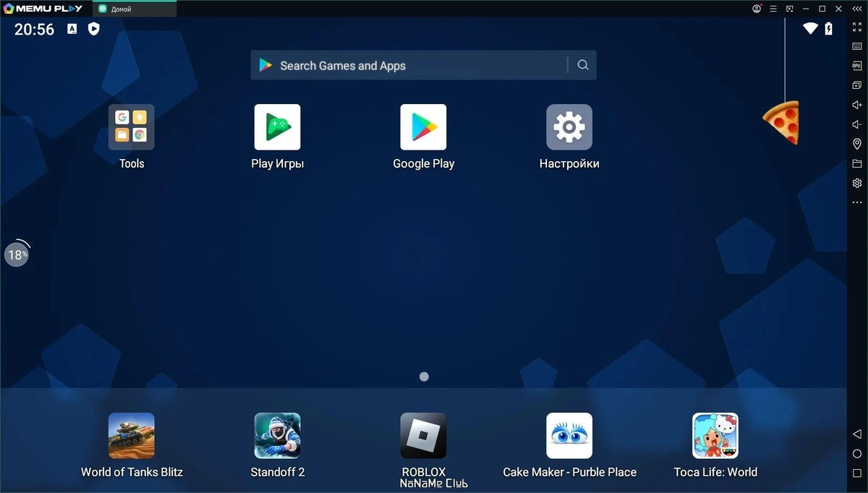Click the 20:56 clock

coord(35,29)
